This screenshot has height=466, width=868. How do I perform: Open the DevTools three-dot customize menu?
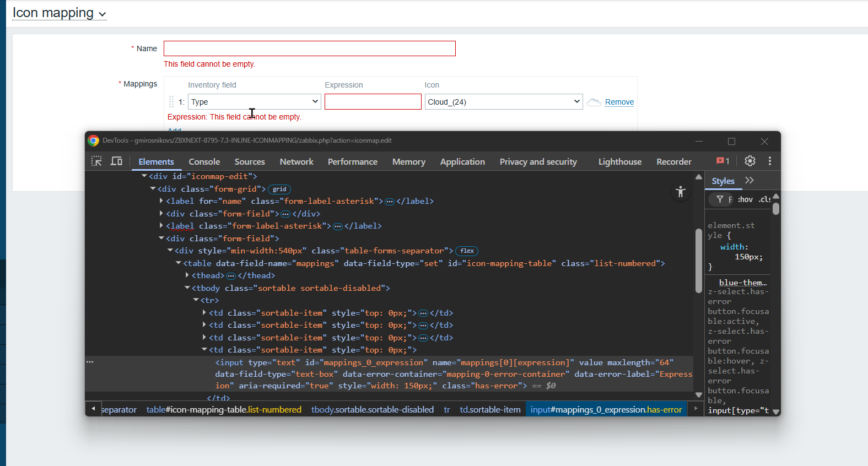tap(769, 161)
